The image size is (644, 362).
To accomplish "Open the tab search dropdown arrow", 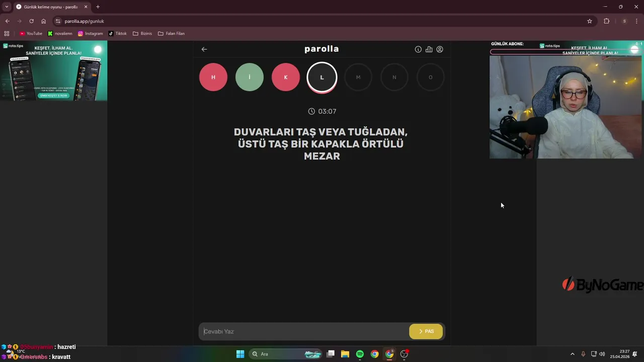I will pos(7,7).
